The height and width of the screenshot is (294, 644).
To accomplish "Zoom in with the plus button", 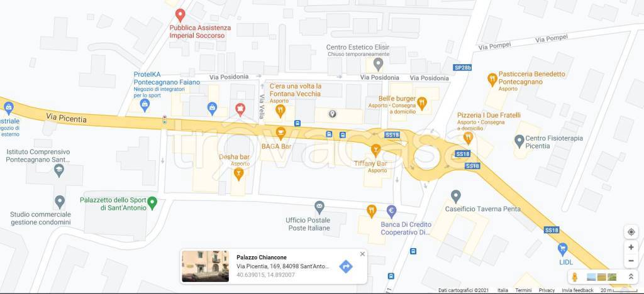I will pos(631,248).
